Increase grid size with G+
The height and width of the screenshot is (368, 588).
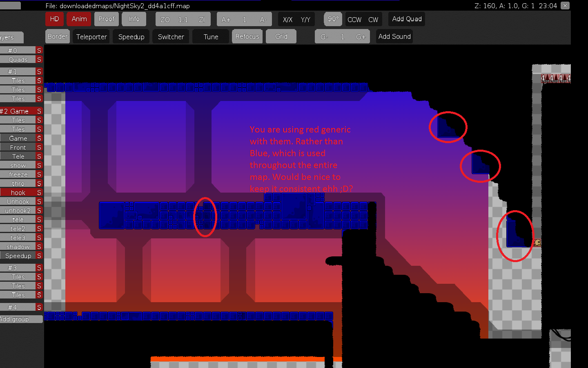361,37
